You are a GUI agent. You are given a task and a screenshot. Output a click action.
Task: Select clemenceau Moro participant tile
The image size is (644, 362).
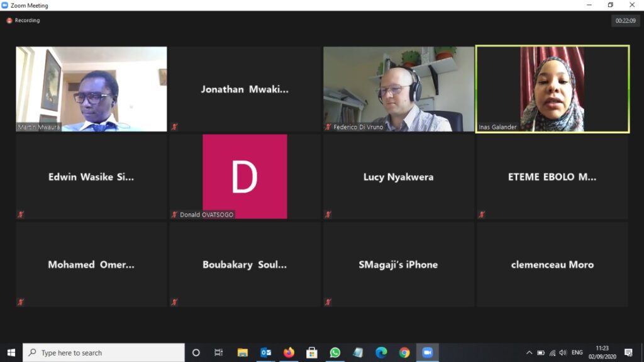tap(552, 264)
